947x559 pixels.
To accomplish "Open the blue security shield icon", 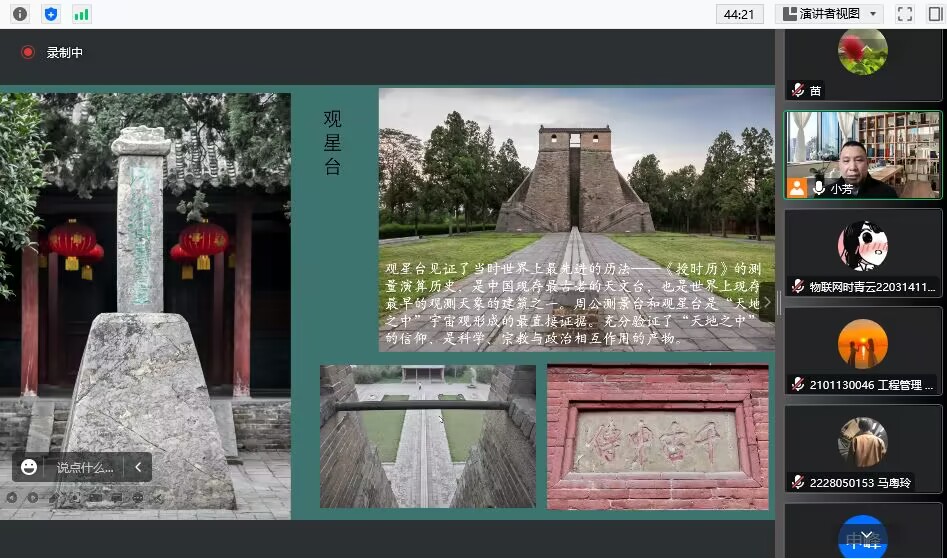I will [51, 14].
